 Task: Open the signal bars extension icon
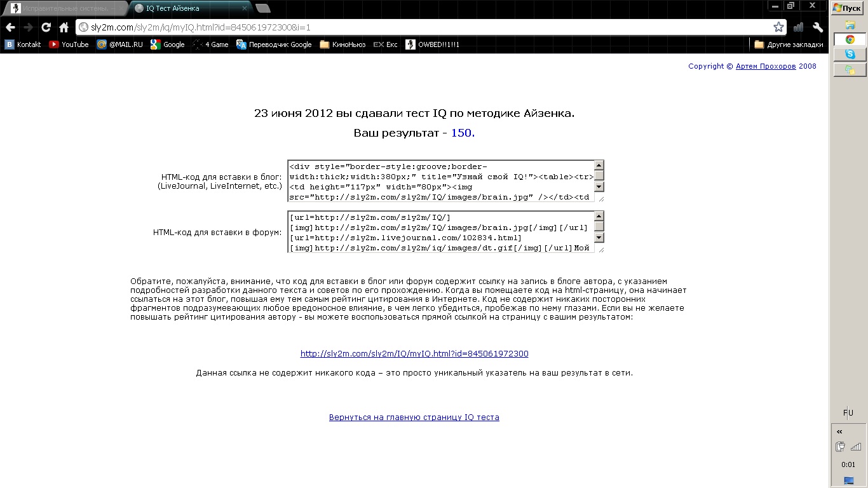(x=799, y=27)
